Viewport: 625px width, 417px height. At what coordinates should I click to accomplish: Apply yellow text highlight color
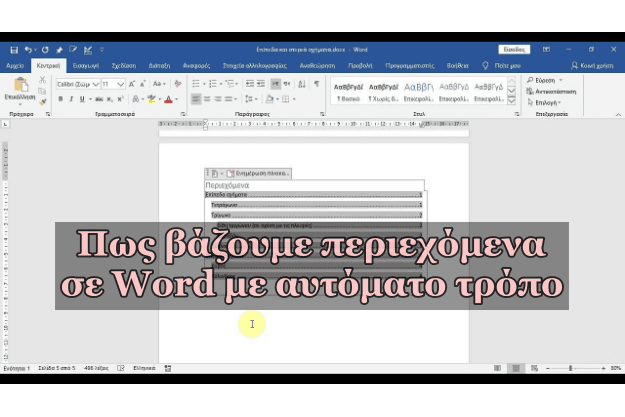151,99
